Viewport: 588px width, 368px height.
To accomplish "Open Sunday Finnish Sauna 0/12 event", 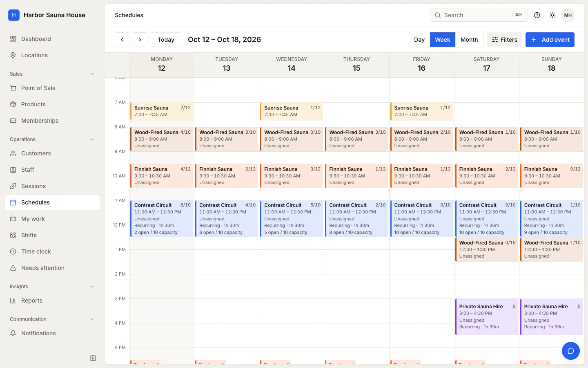I will (551, 176).
